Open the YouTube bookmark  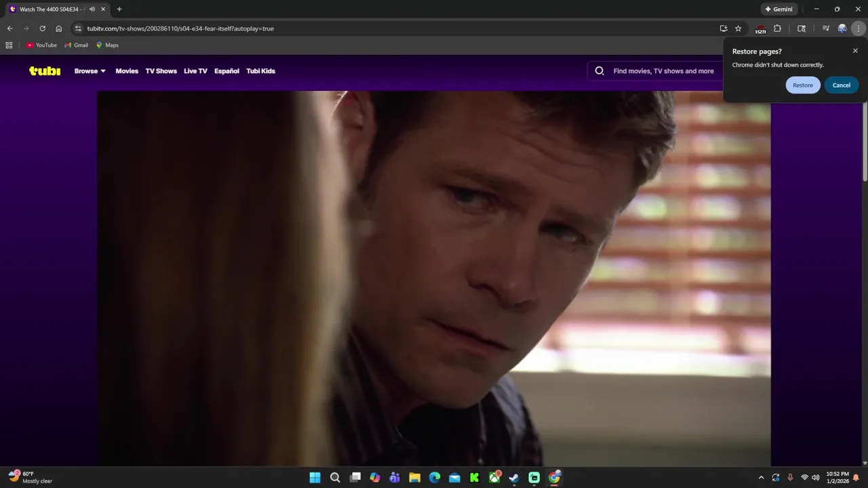(42, 45)
